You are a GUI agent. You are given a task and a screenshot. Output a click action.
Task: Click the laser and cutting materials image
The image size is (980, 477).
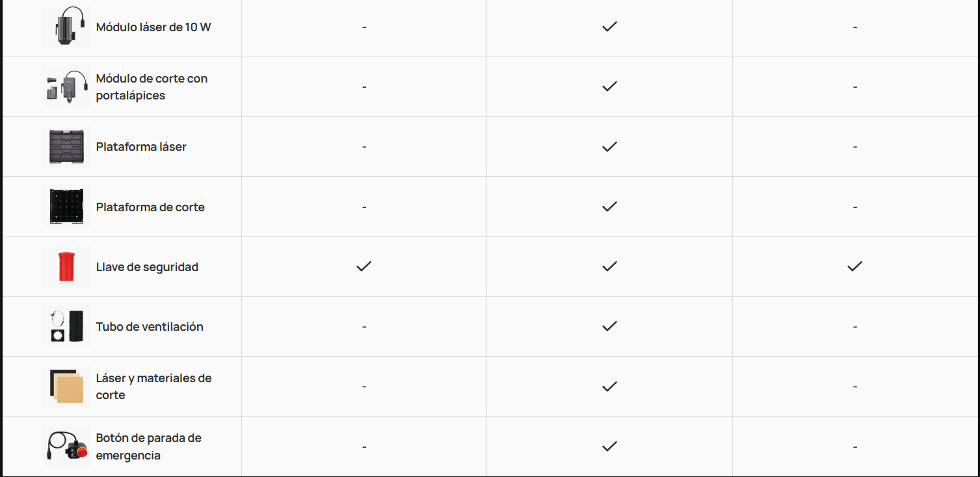[67, 386]
